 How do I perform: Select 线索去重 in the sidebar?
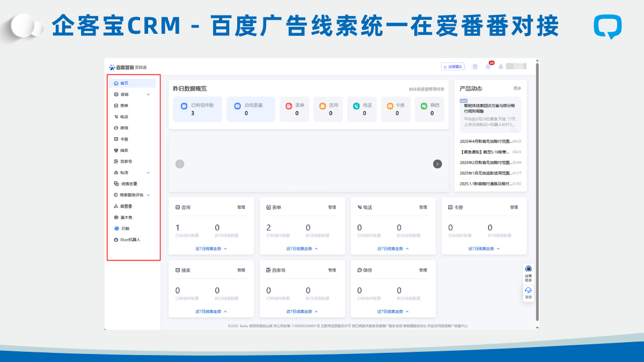(129, 184)
